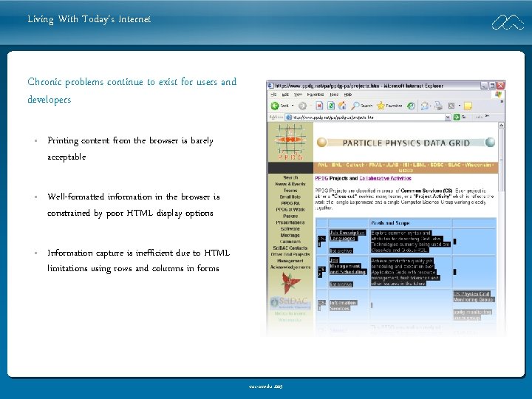Click the Print toolbar icon
Viewport: 532px width, 399px height.
439,106
